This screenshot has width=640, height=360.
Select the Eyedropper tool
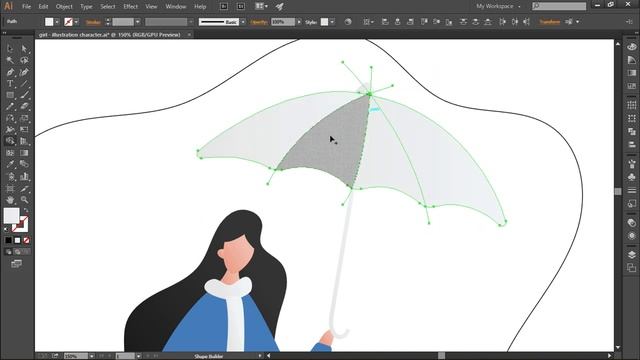coord(10,164)
